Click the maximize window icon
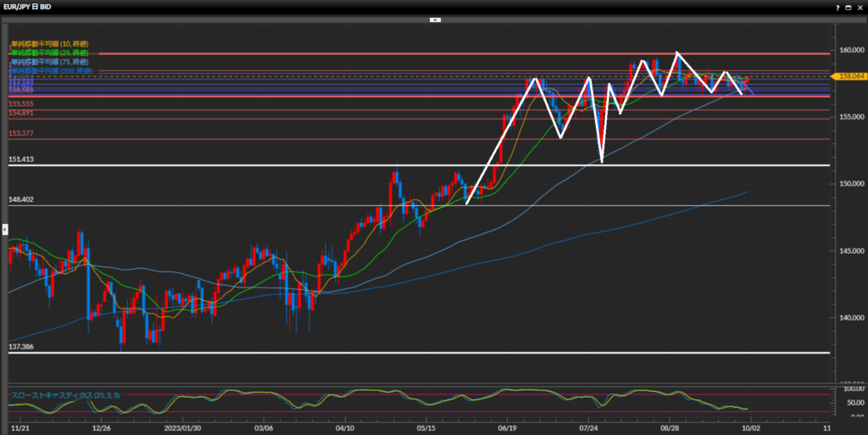The width and height of the screenshot is (868, 435). tap(848, 6)
